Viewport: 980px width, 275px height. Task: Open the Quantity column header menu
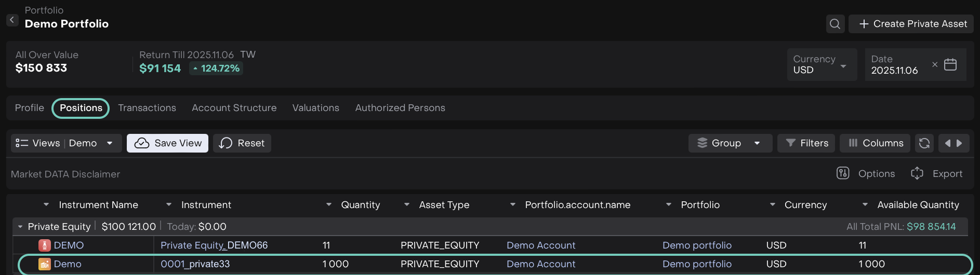[x=328, y=205]
